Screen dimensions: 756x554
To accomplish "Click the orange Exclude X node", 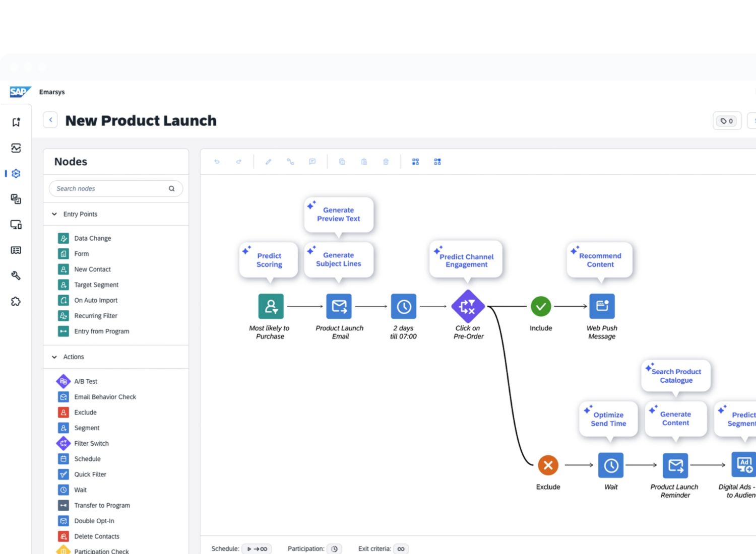I will tap(548, 465).
